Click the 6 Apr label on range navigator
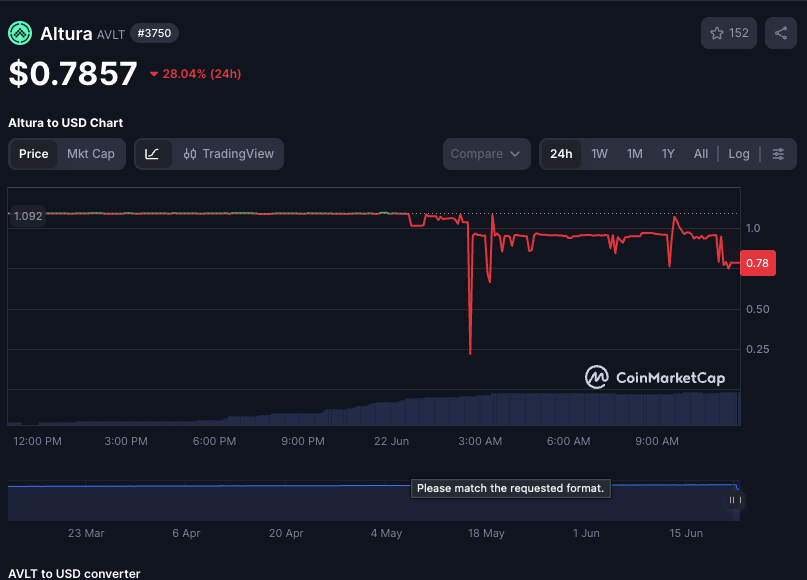807x580 pixels. (x=186, y=533)
